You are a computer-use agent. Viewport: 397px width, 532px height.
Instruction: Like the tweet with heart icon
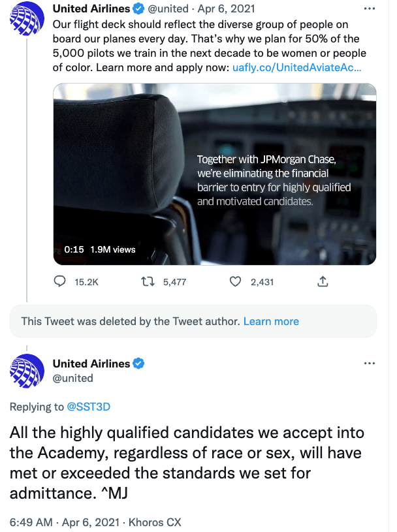pyautogui.click(x=235, y=281)
